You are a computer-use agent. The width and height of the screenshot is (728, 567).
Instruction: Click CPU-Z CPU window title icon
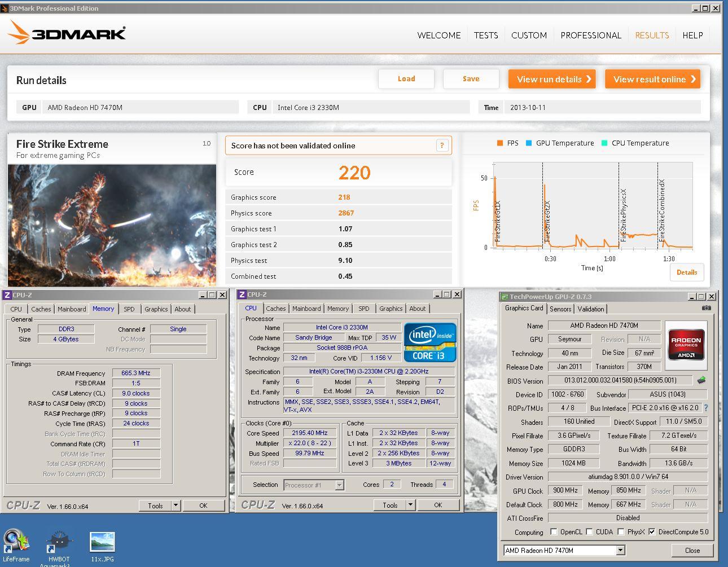click(242, 295)
